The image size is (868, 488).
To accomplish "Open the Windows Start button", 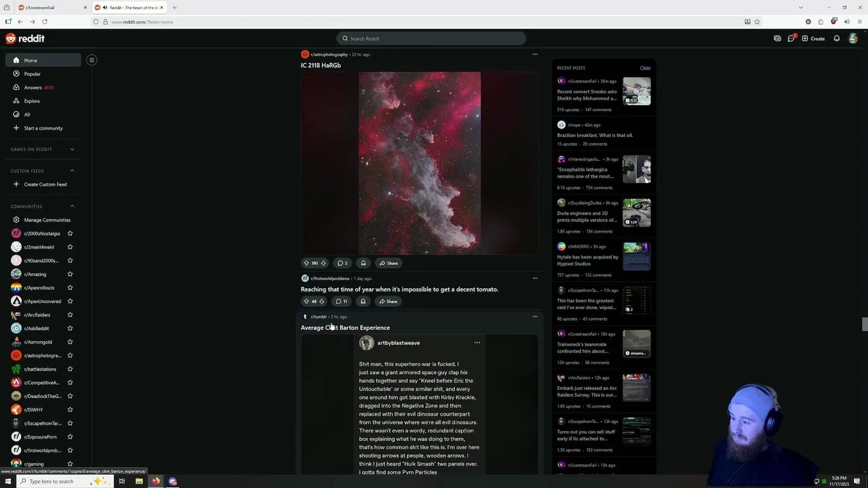I will 8,481.
